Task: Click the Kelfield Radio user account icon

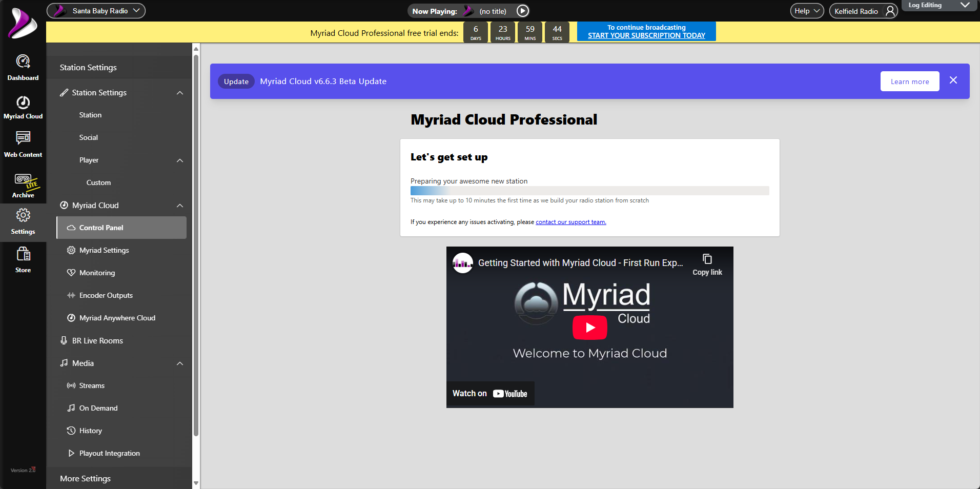Action: 890,11
